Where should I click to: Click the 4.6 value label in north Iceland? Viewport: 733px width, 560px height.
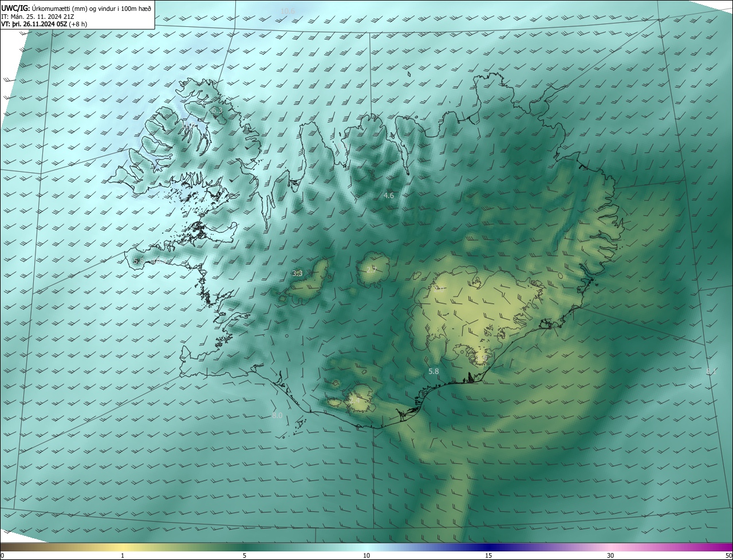click(x=389, y=196)
